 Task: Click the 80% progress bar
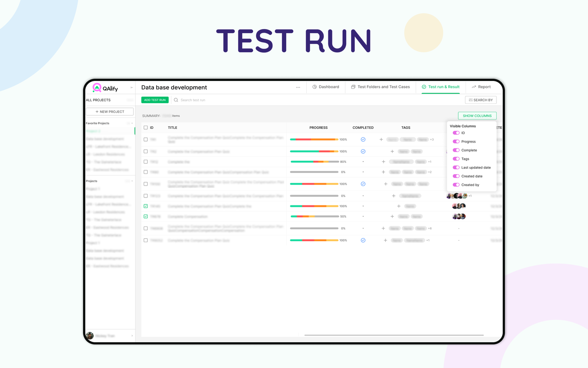(x=314, y=162)
